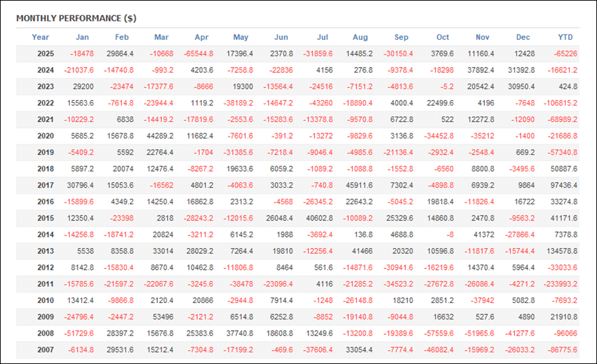This screenshot has width=597, height=364.
Task: Select 2011 YTD value -233993.2
Action: (559, 284)
